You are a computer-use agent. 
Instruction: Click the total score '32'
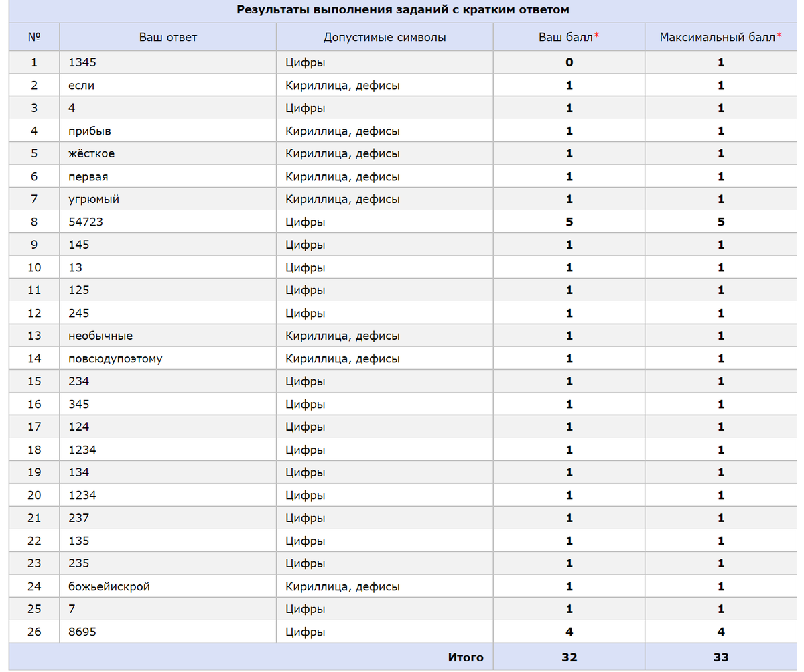569,657
